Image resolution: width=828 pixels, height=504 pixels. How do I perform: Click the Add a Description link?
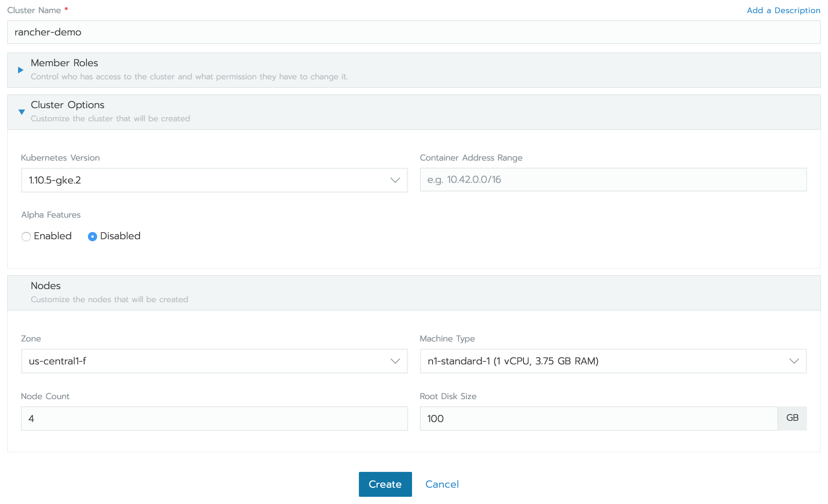click(x=783, y=10)
